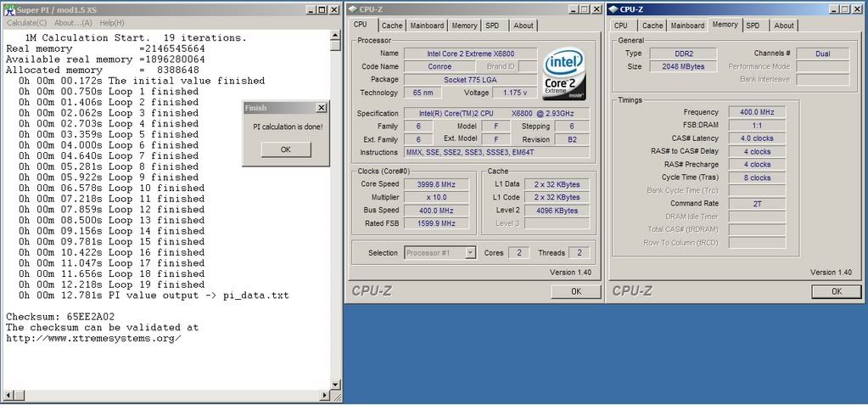Switch to About tab in left CPU-Z

pos(524,25)
